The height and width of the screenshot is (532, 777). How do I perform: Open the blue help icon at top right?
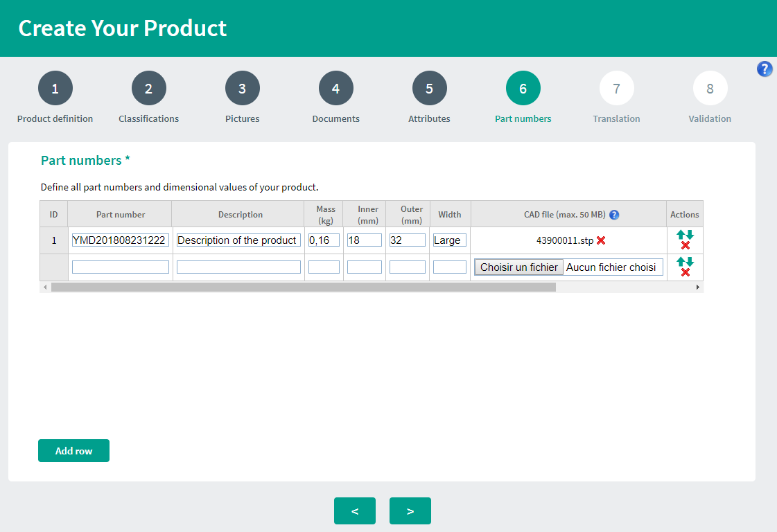click(x=765, y=69)
